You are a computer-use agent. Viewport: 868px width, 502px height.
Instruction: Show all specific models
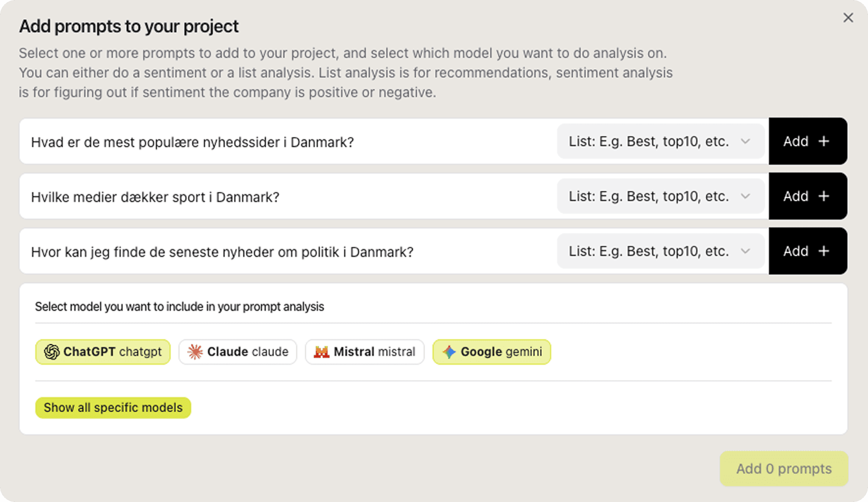coord(113,407)
